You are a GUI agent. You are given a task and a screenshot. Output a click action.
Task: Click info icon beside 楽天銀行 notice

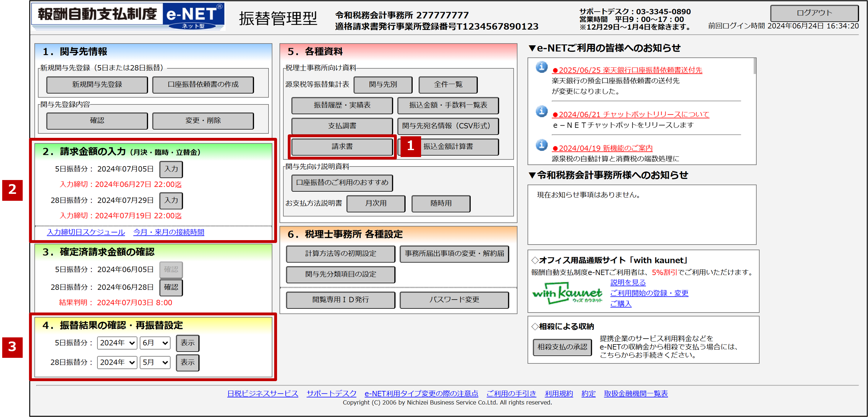click(x=541, y=67)
